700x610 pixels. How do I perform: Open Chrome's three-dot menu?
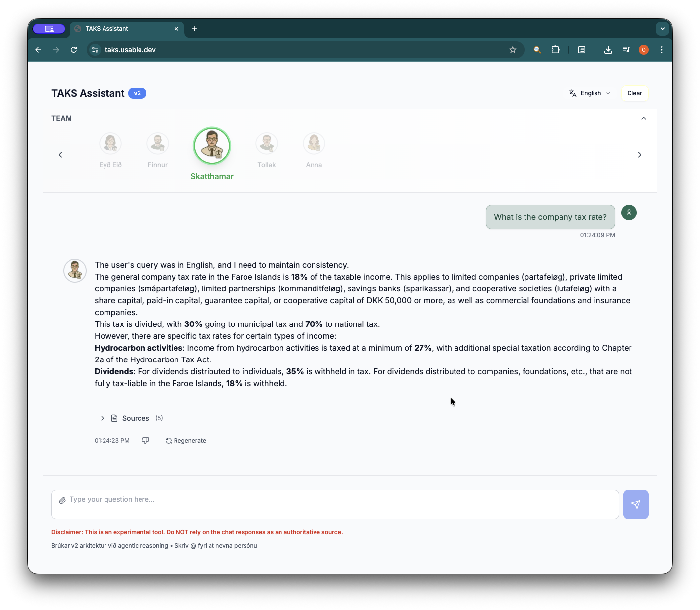coord(662,49)
